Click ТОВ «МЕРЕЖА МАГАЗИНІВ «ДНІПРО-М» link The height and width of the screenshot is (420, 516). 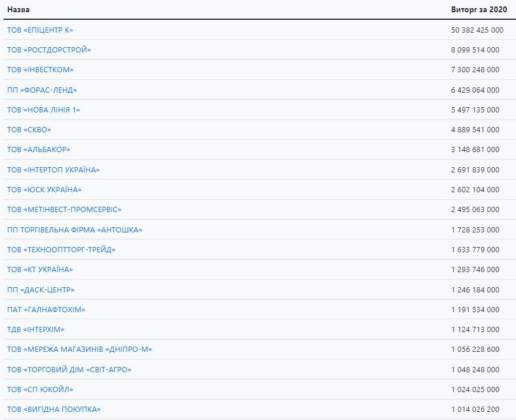(x=80, y=350)
